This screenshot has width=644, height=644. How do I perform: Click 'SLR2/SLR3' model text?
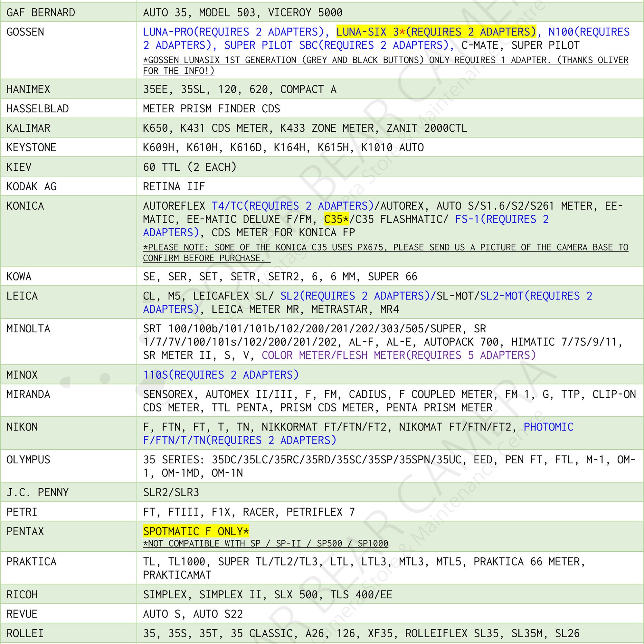point(171,492)
